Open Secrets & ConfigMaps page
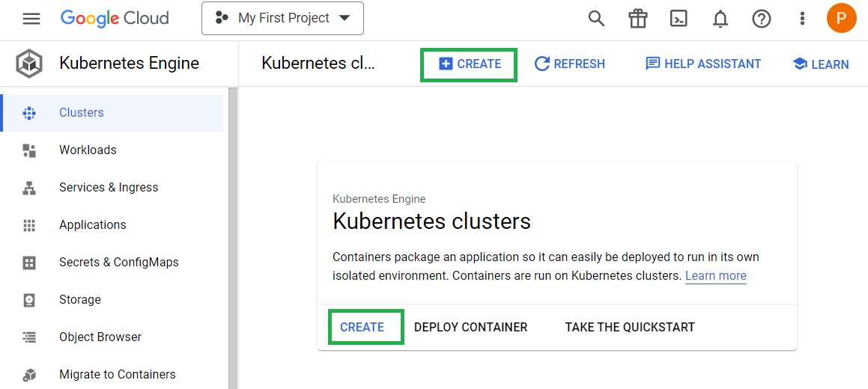The width and height of the screenshot is (868, 389). point(113,263)
